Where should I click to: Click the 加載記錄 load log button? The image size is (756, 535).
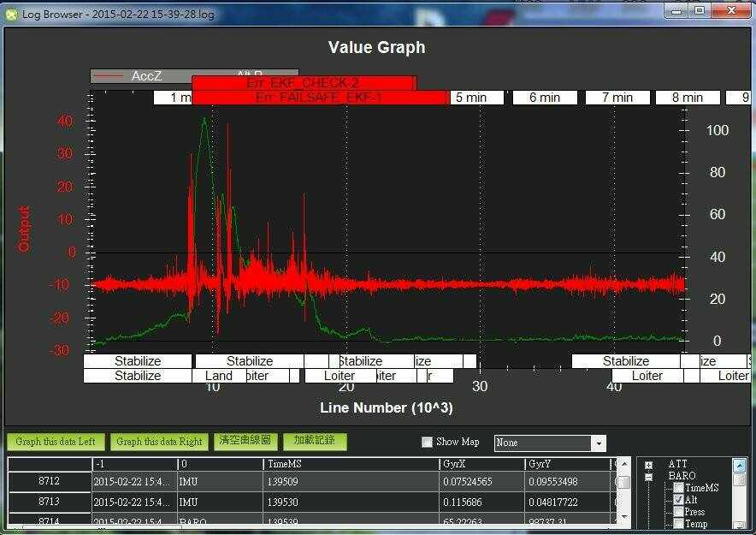tap(316, 441)
